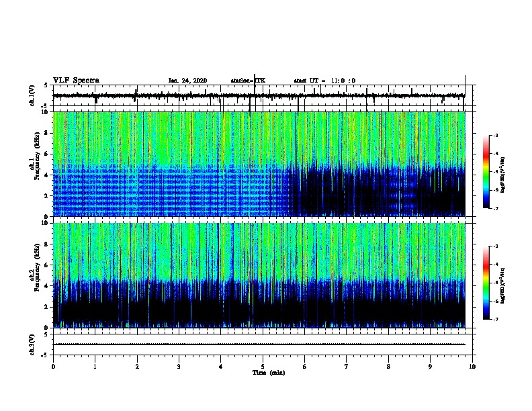Click the "2" kHz tick on ch.2 frequency axis
Screen dimensions: 532x411
point(47,307)
